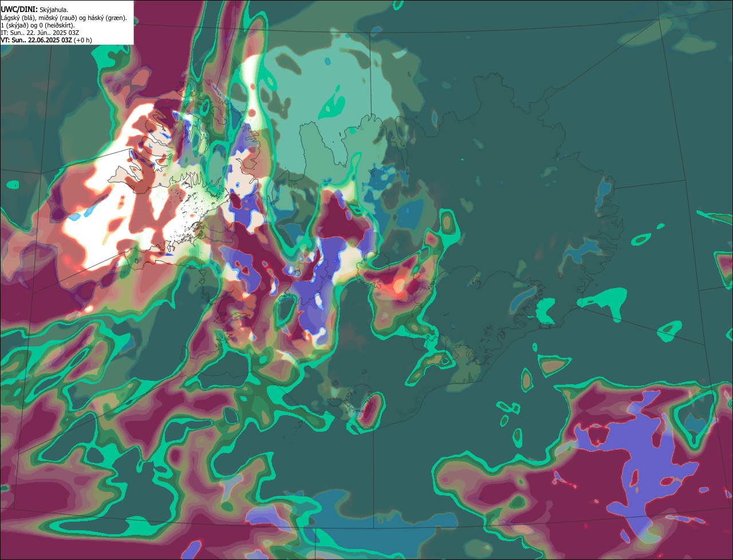Click the '(+0 h)' forecast offset text
The height and width of the screenshot is (560, 733).
click(82, 40)
